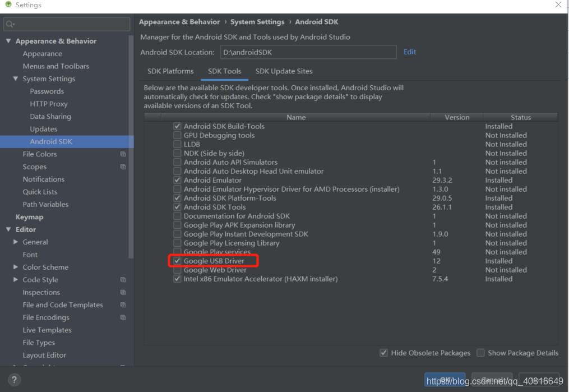
Task: Open Live Templates settings
Action: point(47,330)
